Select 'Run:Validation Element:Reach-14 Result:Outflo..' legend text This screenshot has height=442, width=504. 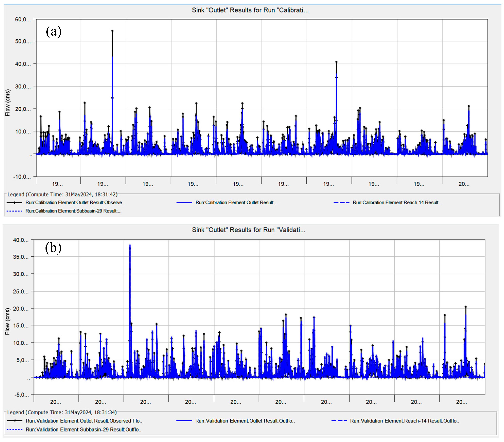pyautogui.click(x=404, y=421)
